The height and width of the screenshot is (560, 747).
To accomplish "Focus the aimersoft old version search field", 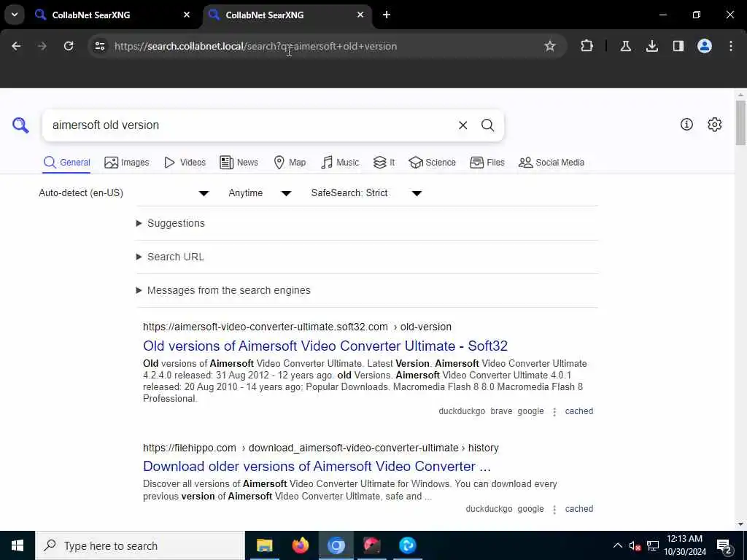I will 248,125.
